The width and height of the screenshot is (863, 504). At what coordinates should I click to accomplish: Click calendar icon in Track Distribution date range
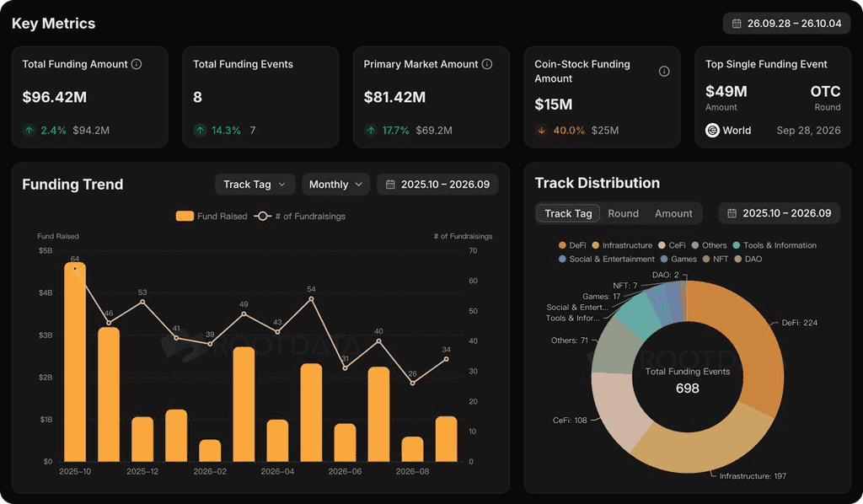(x=732, y=213)
